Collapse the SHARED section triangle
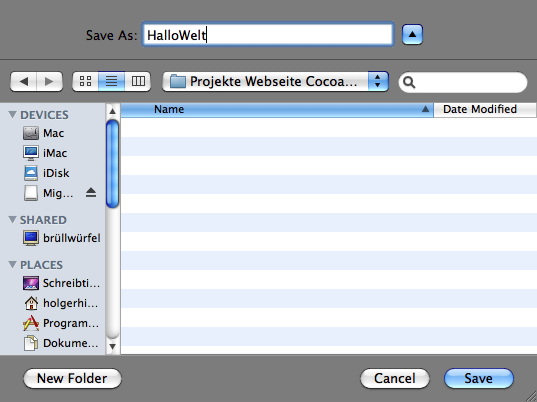 [x=13, y=219]
